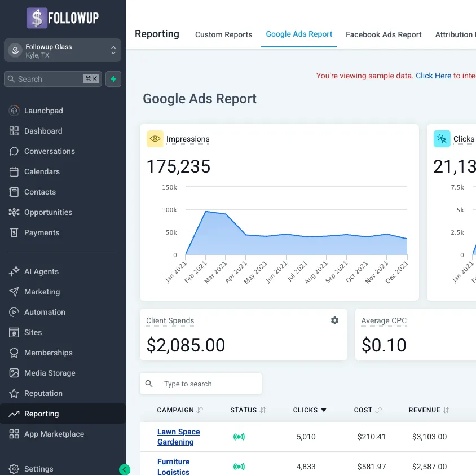
Task: Click the Average CPC label
Action: (x=384, y=321)
